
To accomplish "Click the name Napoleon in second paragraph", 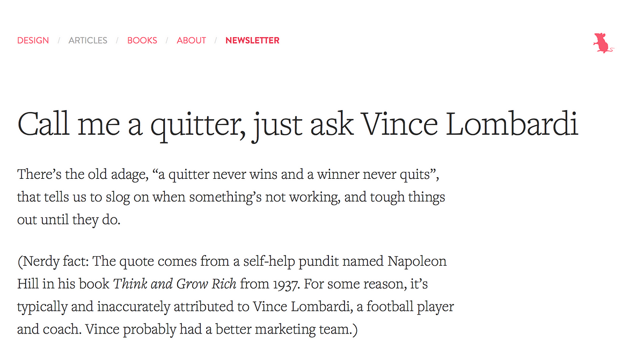I will click(416, 261).
